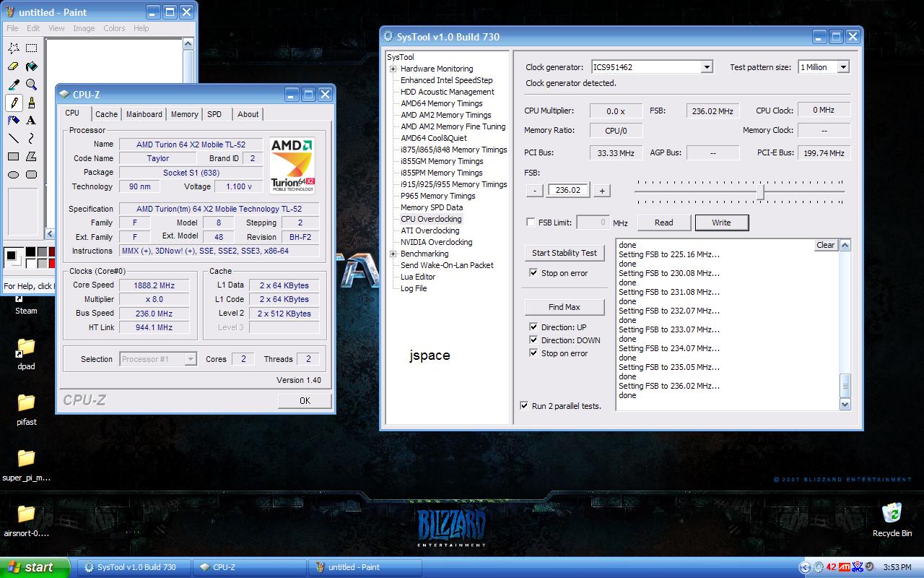Choose the Ellipse shape tool
The height and width of the screenshot is (578, 924).
(x=14, y=174)
